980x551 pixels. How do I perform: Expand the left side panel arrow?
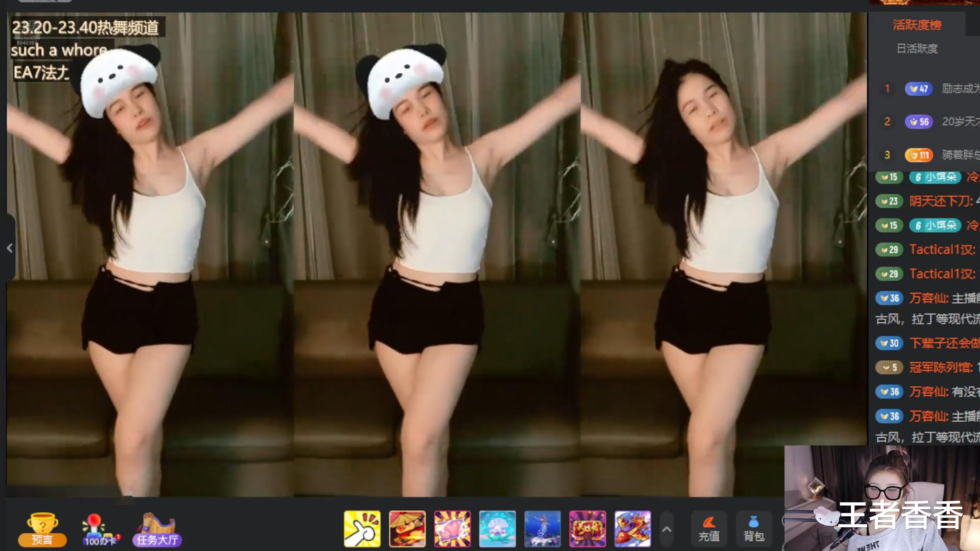(10, 248)
